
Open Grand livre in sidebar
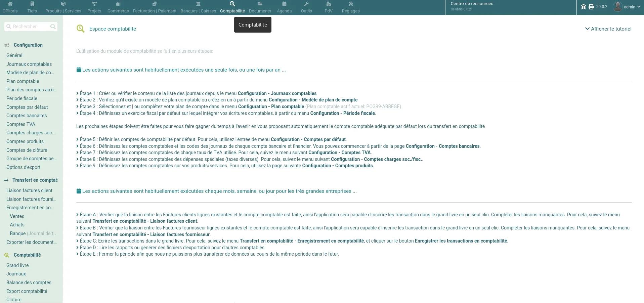click(17, 265)
